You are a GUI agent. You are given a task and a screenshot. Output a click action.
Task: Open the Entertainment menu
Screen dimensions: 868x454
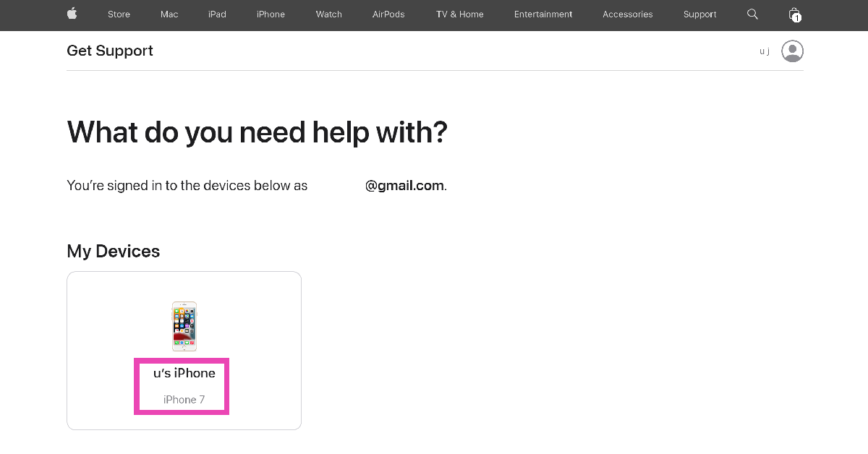[x=543, y=14]
